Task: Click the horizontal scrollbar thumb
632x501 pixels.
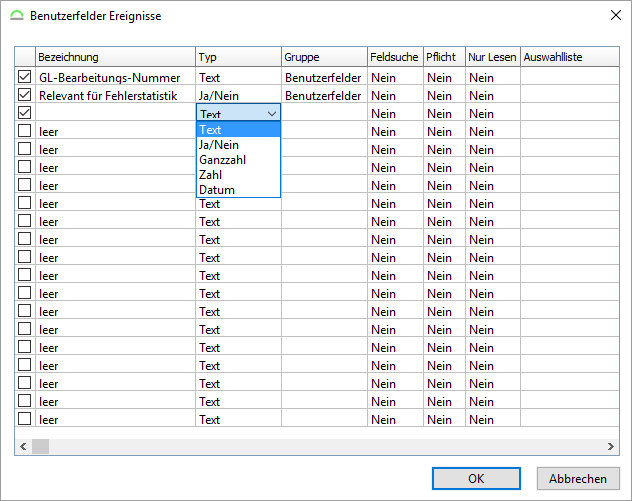Action: point(41,446)
